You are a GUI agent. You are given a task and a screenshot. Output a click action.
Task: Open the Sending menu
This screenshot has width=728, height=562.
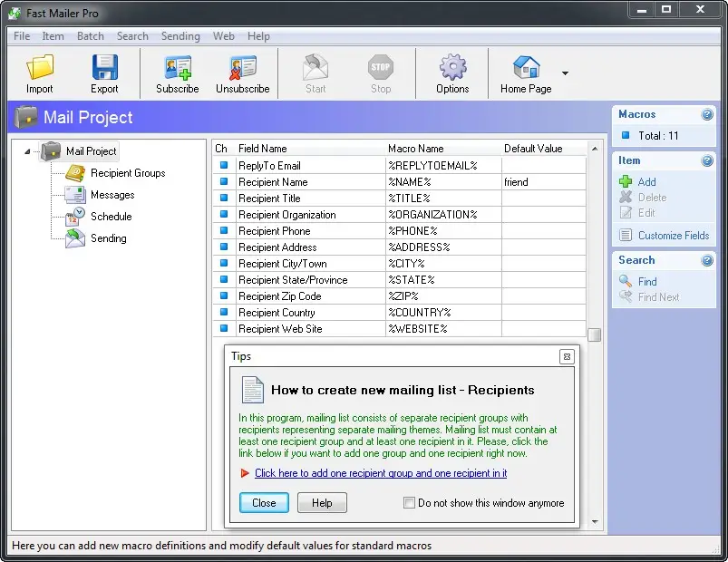[x=180, y=36]
